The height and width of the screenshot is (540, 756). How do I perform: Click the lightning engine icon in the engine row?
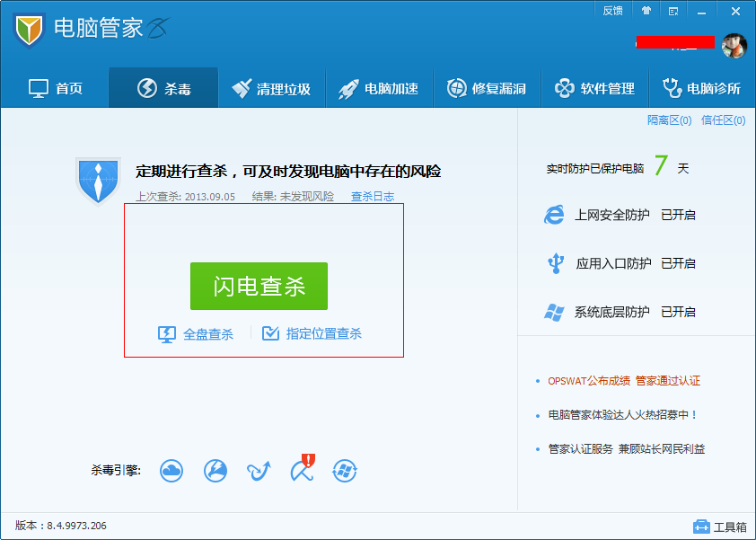[x=215, y=470]
